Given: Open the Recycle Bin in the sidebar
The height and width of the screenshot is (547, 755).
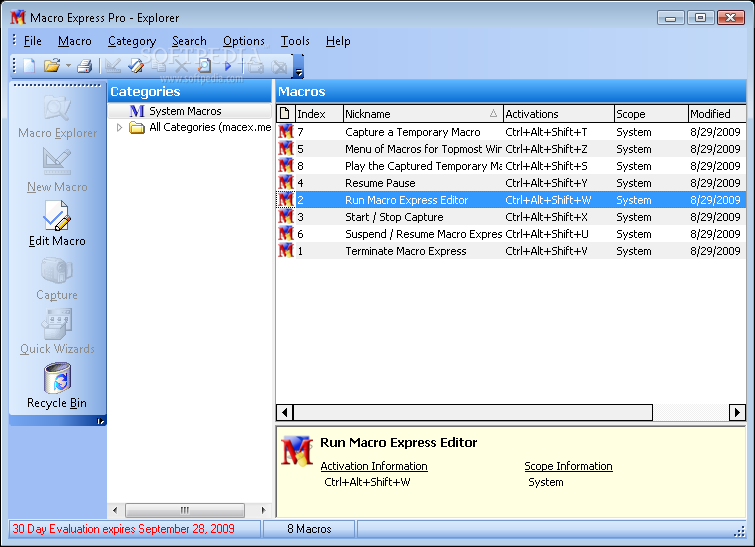Looking at the screenshot, I should point(57,386).
